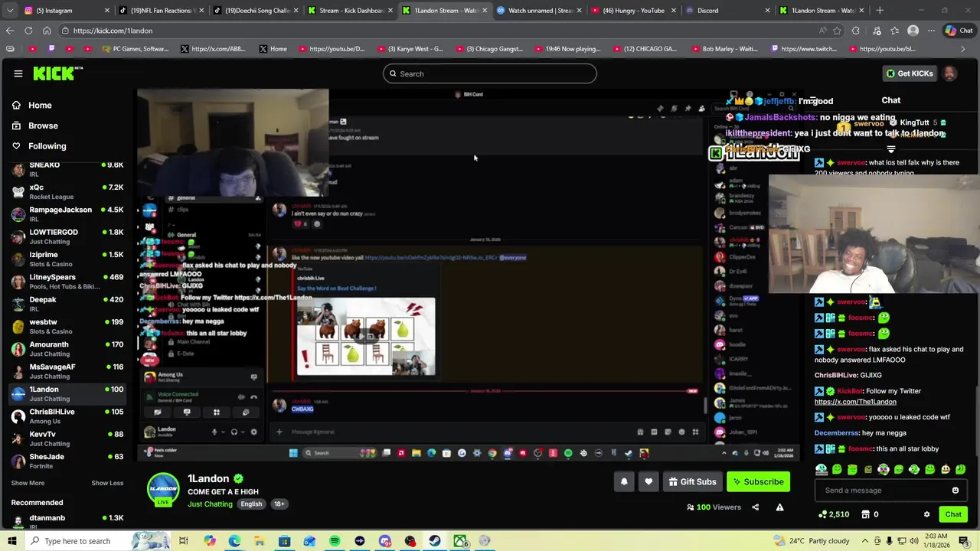Follow the channel with heart icon

coord(648,481)
